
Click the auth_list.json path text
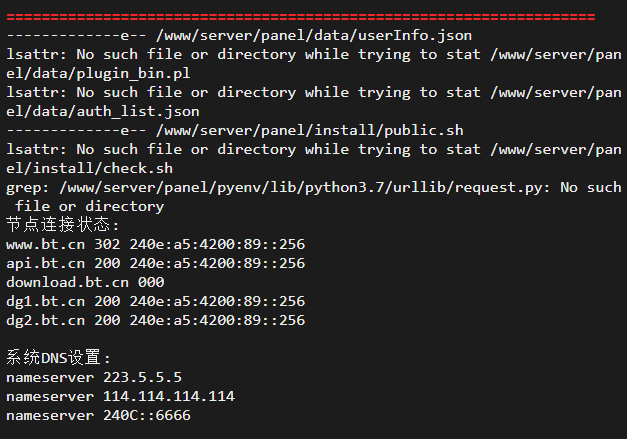click(102, 112)
